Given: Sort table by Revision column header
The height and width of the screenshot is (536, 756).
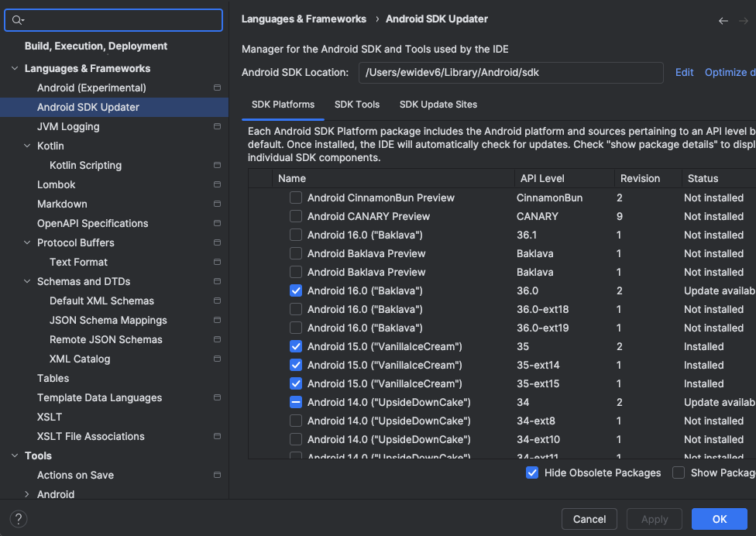Looking at the screenshot, I should [648, 178].
